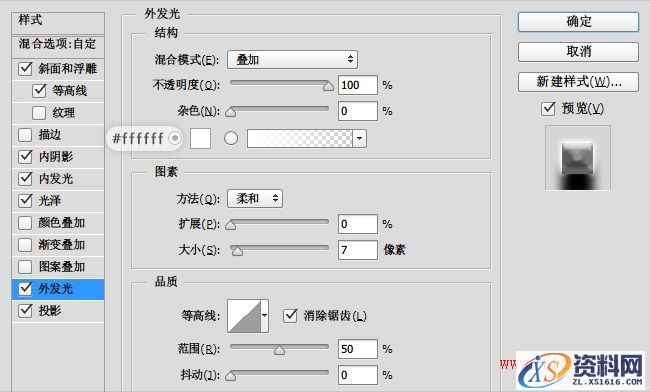Click the 扩展 slider handle
The width and height of the screenshot is (650, 392).
pos(230,225)
